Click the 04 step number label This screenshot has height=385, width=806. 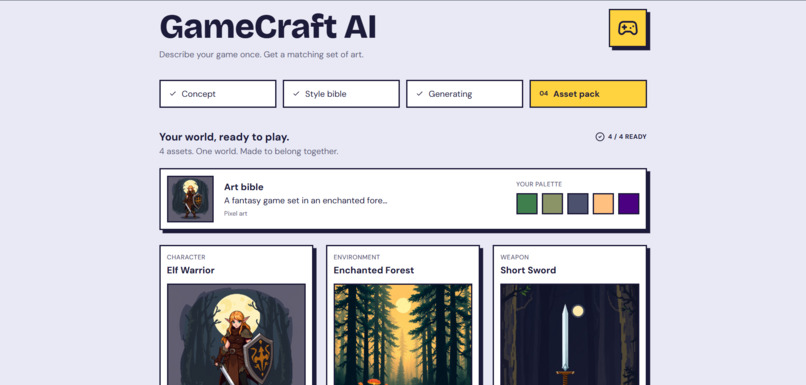click(544, 94)
